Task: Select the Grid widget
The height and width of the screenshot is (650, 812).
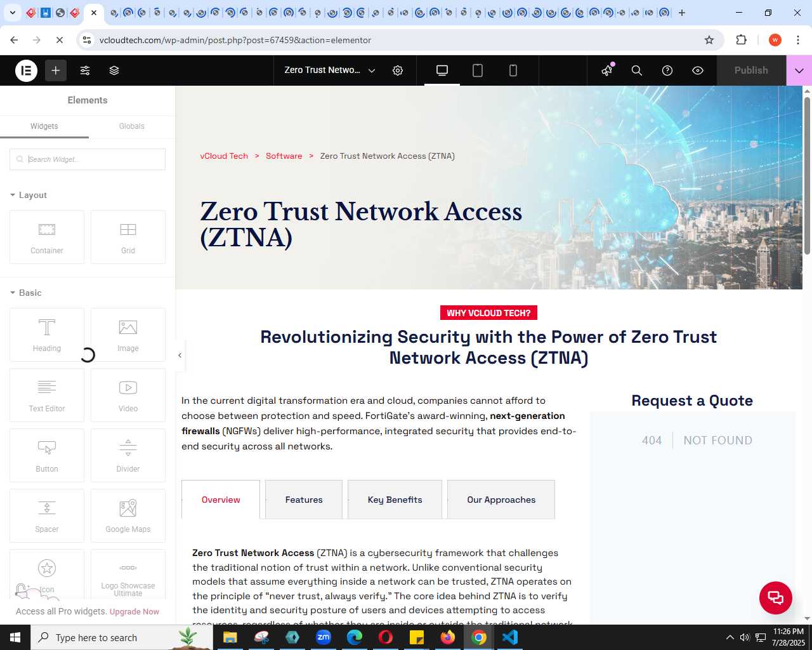Action: (x=128, y=237)
